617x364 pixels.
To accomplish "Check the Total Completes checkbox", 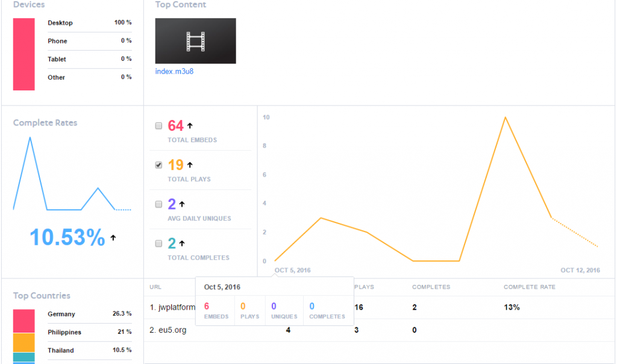I will (x=158, y=243).
